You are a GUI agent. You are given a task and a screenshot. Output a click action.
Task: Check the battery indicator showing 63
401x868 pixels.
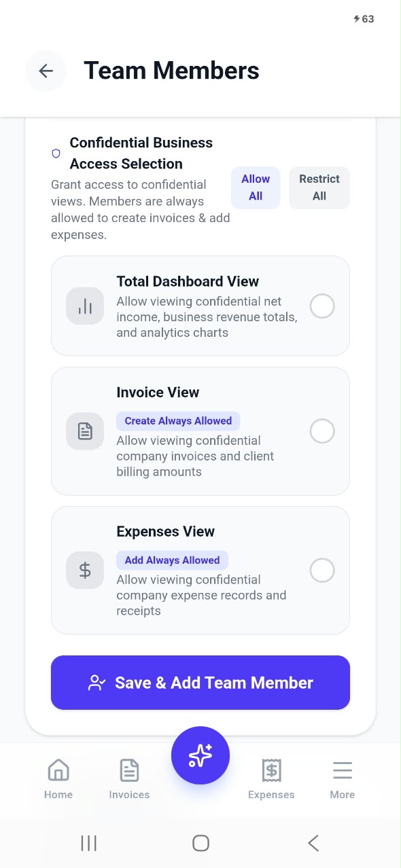pyautogui.click(x=364, y=19)
